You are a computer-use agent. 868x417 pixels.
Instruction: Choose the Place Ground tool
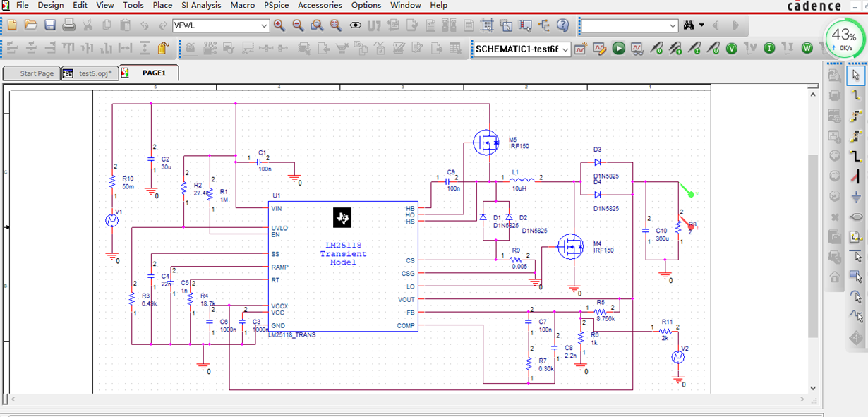[x=856, y=196]
